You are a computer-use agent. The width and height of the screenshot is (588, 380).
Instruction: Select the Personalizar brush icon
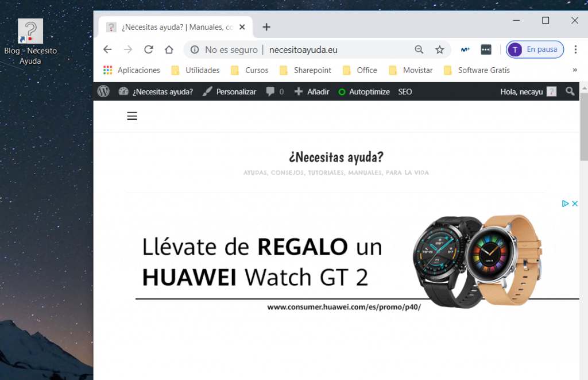click(207, 91)
